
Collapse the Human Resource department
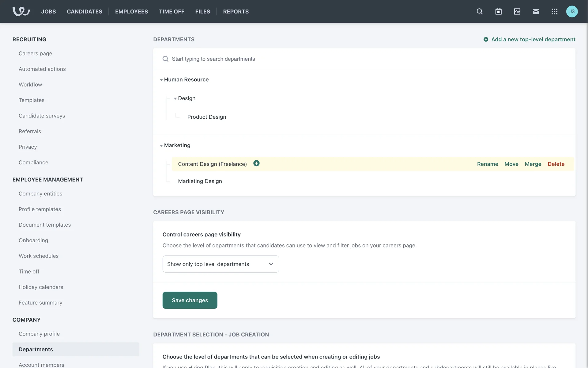pyautogui.click(x=161, y=80)
